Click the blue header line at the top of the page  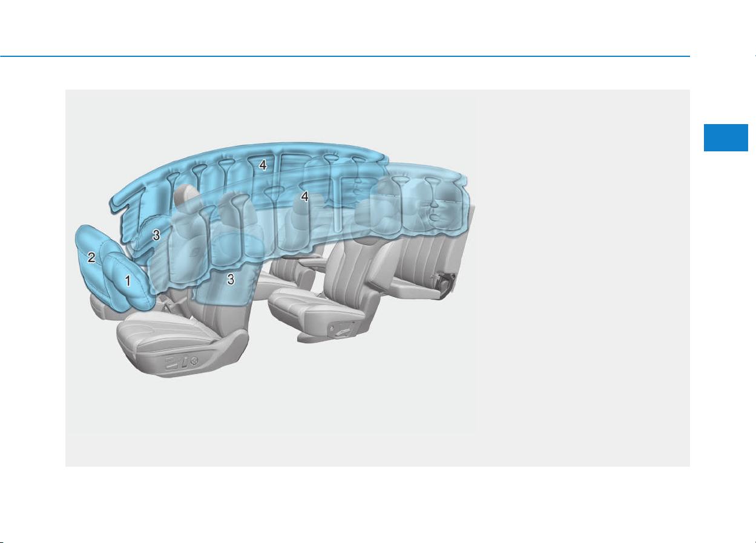[x=345, y=57]
